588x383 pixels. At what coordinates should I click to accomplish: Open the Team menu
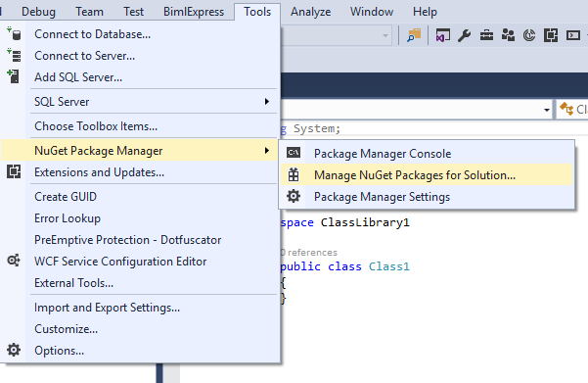89,12
